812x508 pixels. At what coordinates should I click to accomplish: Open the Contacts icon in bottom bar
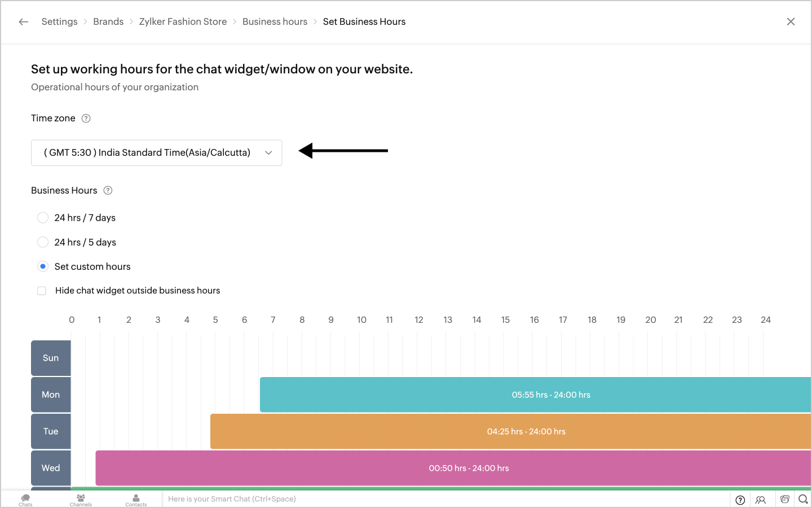[x=136, y=499]
